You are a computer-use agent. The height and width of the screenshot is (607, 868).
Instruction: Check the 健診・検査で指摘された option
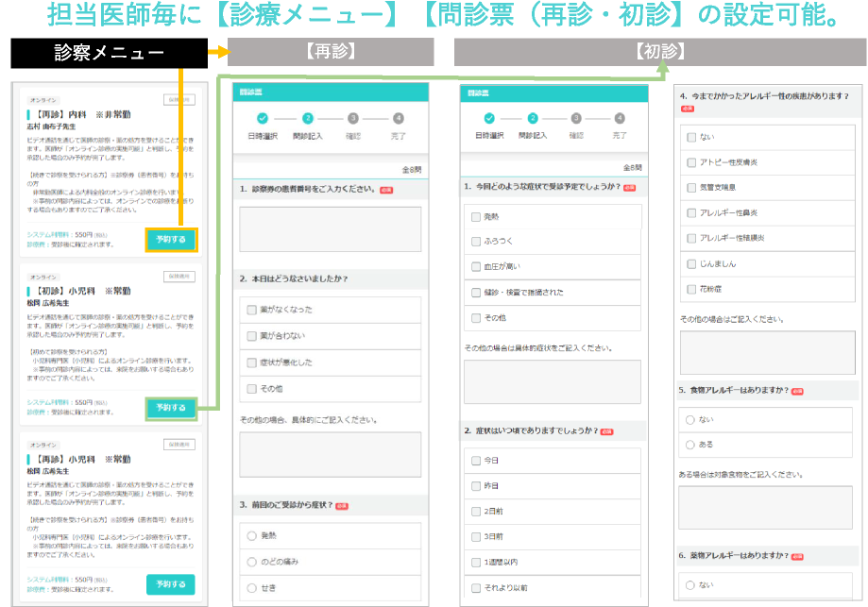[x=476, y=293]
